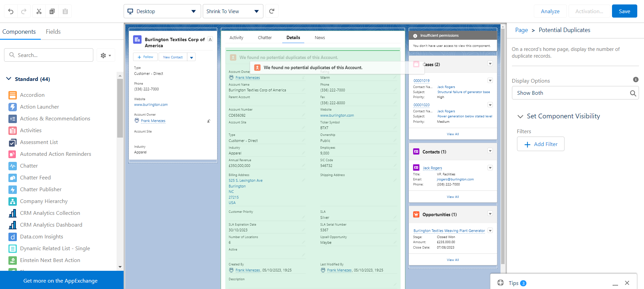Click the component Search input field
This screenshot has width=644, height=289.
49,55
